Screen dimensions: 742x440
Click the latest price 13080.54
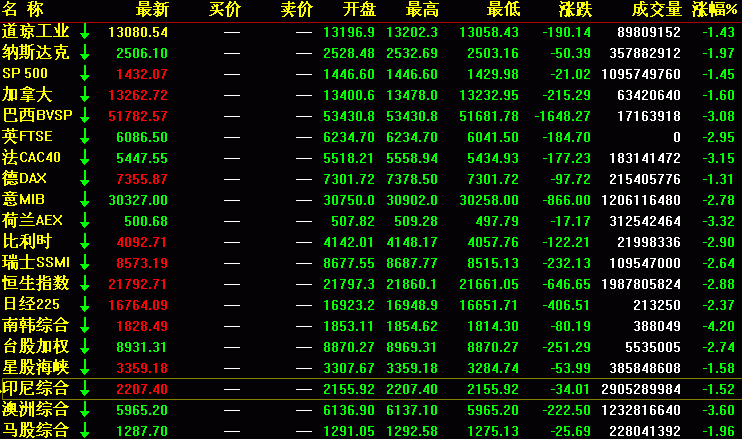point(138,32)
